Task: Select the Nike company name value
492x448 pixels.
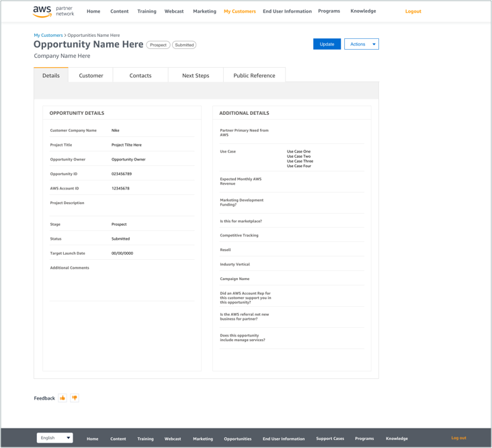Action: (115, 130)
